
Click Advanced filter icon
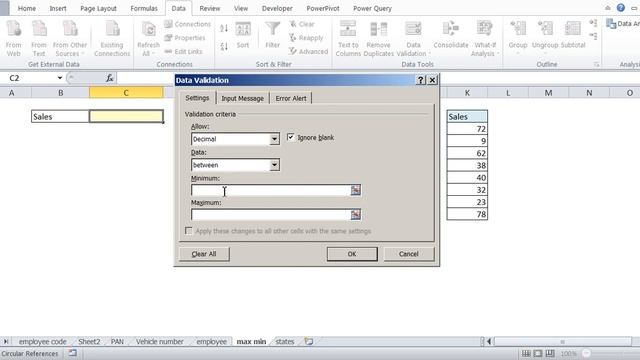(x=308, y=51)
